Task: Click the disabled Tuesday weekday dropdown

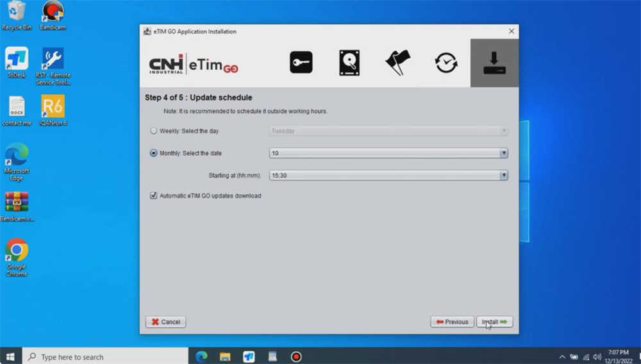Action: click(x=388, y=131)
